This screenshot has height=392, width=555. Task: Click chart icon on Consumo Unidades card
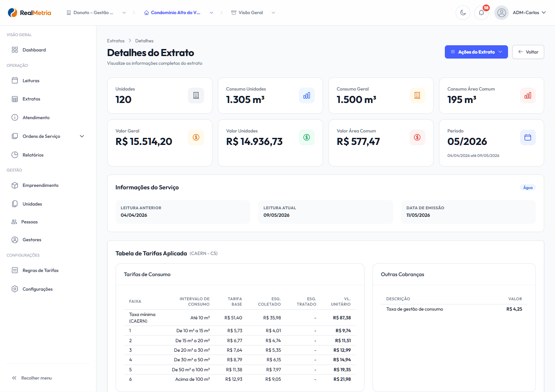(307, 96)
